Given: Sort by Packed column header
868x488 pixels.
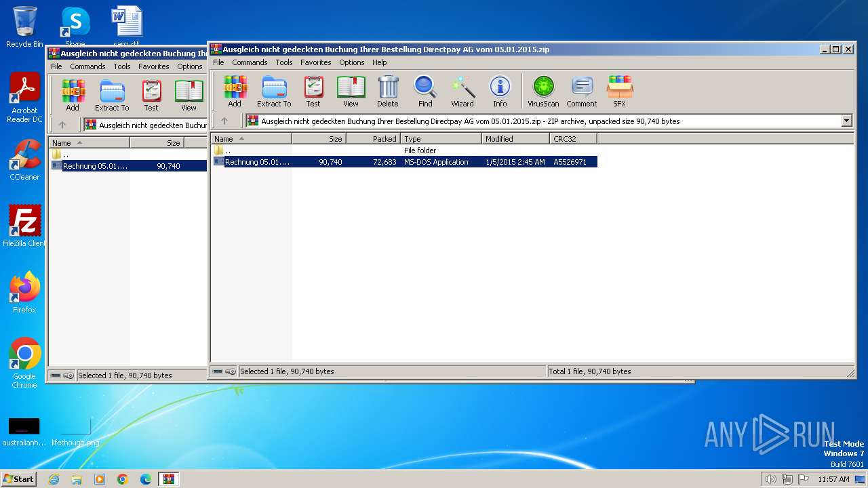Looking at the screenshot, I should 374,138.
